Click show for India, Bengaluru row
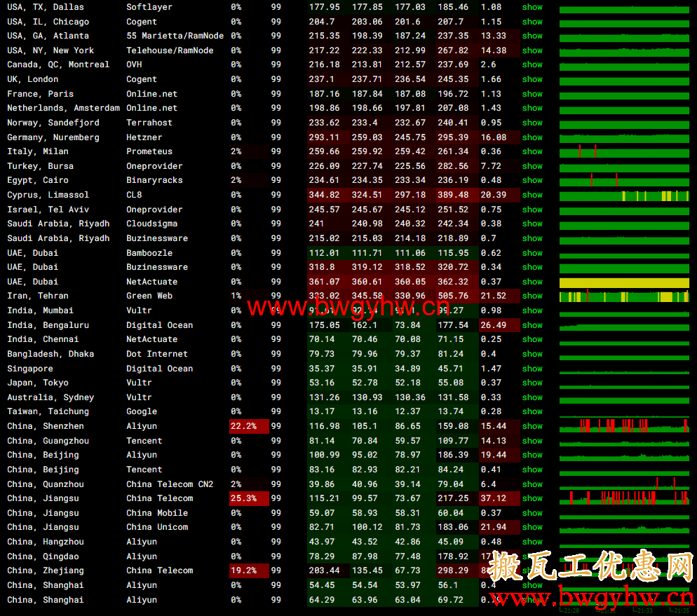Image resolution: width=697 pixels, height=616 pixels. [532, 326]
